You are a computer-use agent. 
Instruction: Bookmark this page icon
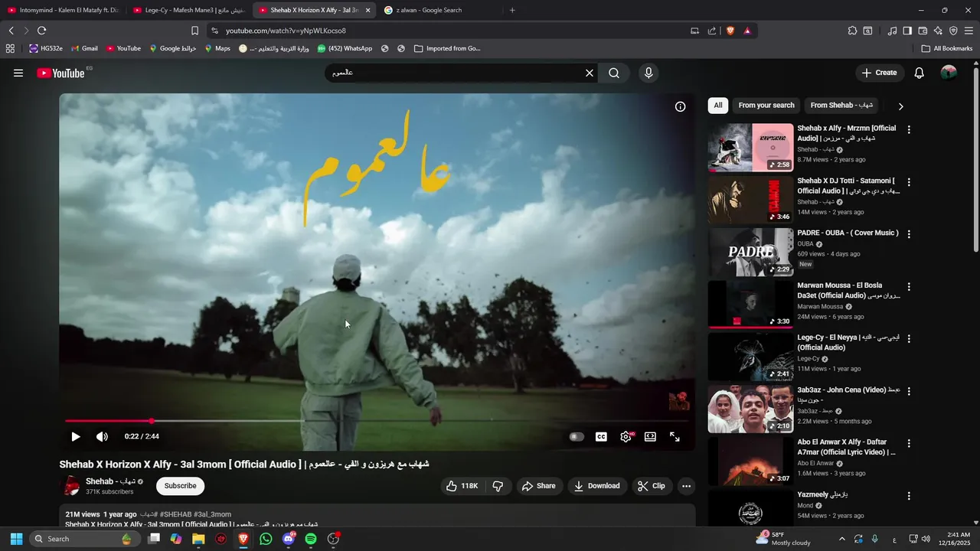(194, 31)
